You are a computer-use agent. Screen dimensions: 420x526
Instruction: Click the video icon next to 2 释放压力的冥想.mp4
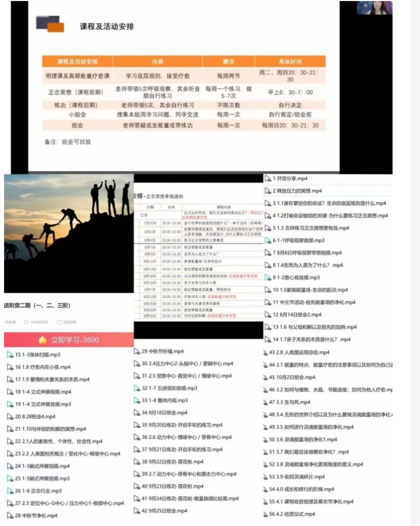(x=268, y=191)
